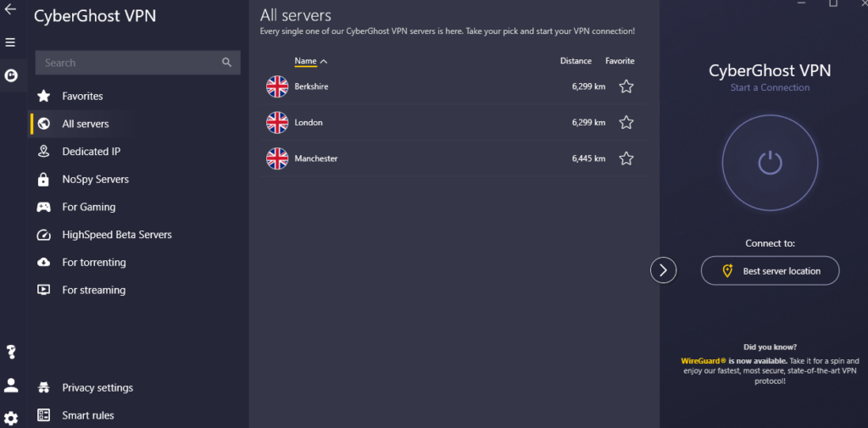Click the For Gaming controller icon
Screen dimensions: 868x428
[44, 207]
